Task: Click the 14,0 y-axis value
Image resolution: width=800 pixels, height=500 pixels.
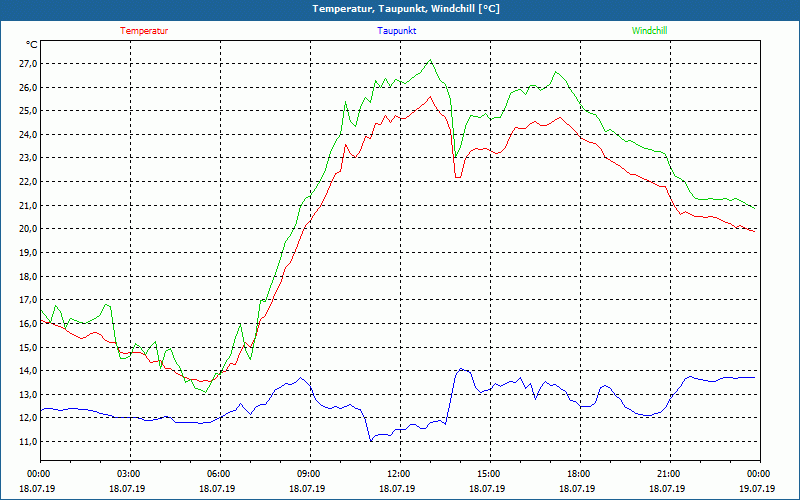Action: point(29,371)
